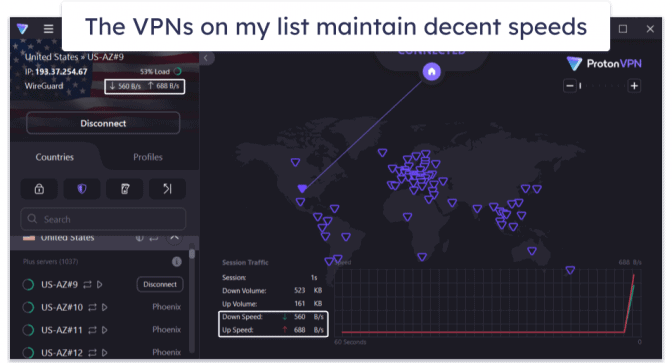Click the 53% Load indicator
672x363 pixels.
160,72
